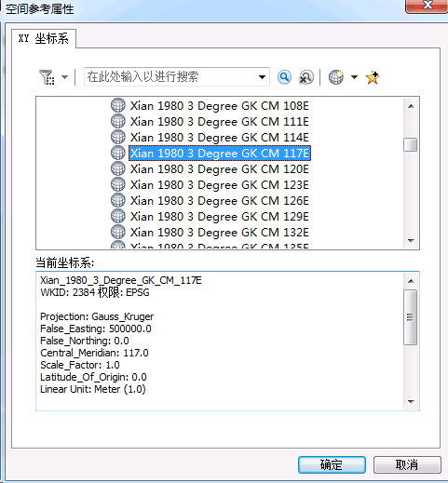Click the Projection: Gauss_Kruger text
Image resolution: width=448 pixels, height=483 pixels.
point(97,316)
